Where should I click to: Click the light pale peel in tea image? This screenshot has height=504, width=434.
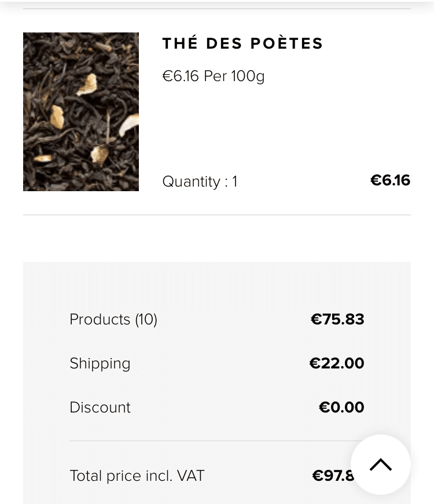coord(128,125)
